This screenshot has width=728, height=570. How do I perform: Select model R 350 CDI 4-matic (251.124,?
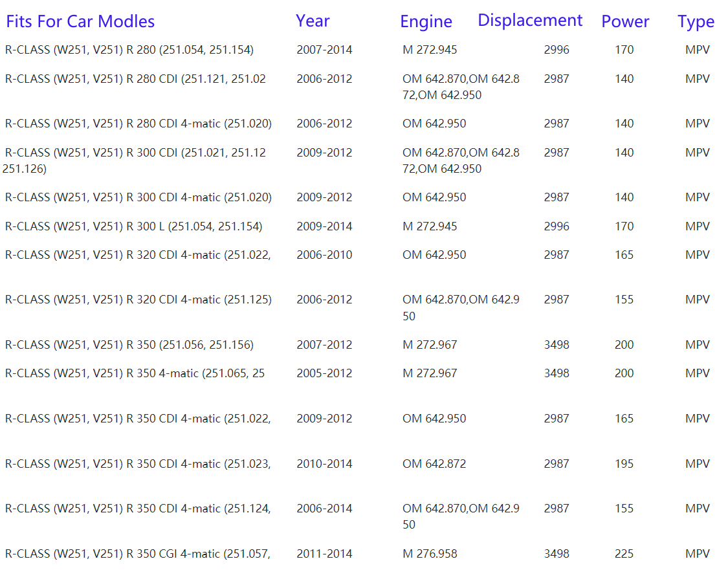138,509
